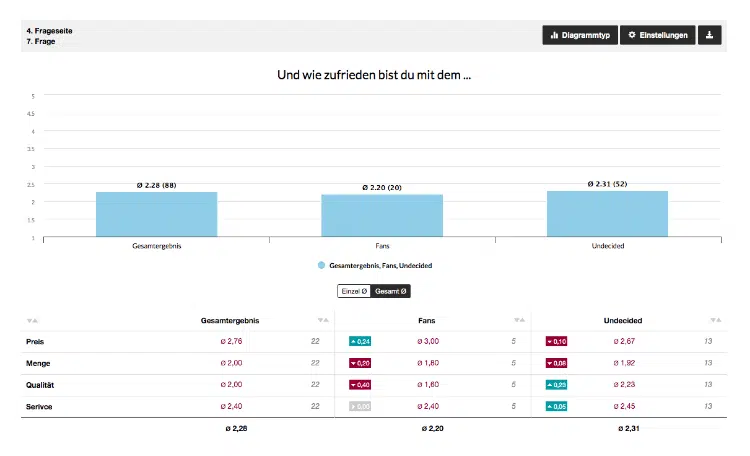Open Einstellungen settings menu
750x456 pixels.
658,35
